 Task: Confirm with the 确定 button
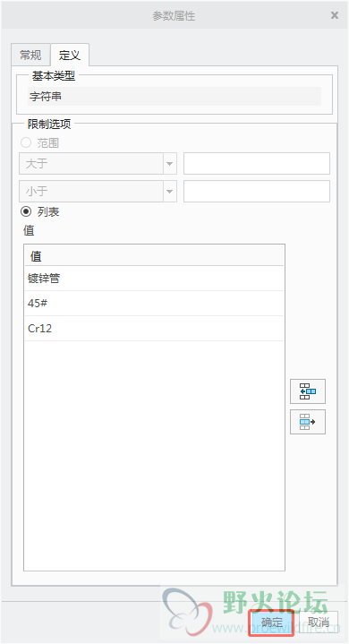click(x=271, y=623)
